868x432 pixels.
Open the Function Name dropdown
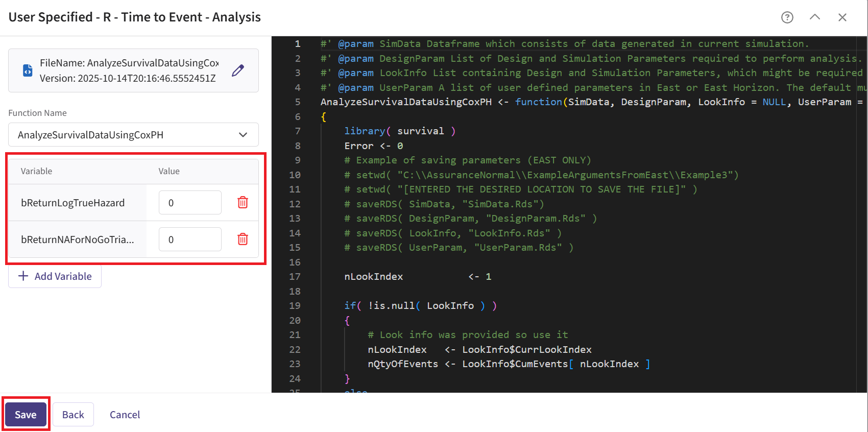(133, 135)
